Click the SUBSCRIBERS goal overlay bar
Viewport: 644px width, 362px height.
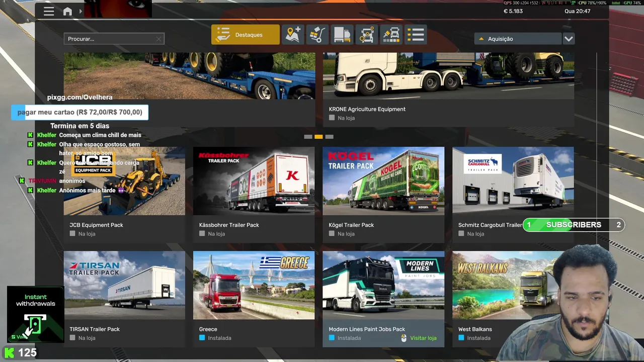574,225
